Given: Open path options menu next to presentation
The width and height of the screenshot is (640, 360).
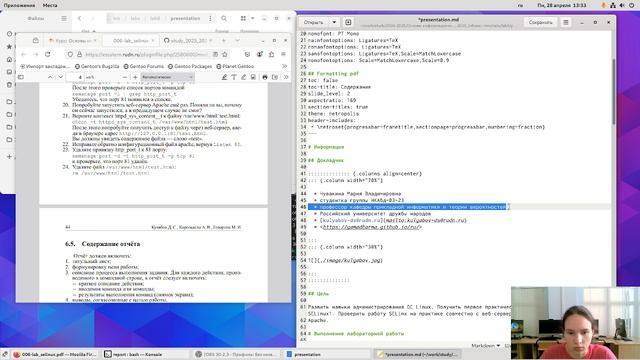Looking at the screenshot, I should pyautogui.click(x=210, y=18).
